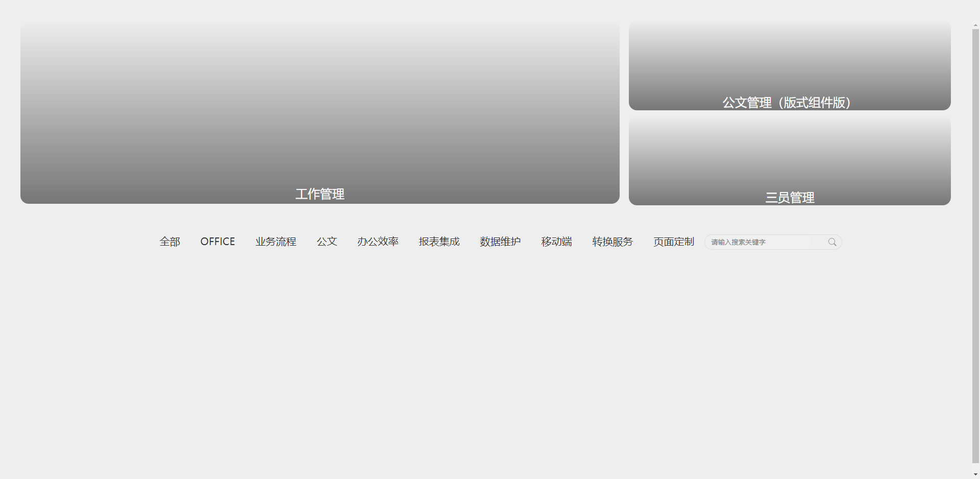Viewport: 980px width, 479px height.
Task: Switch to the OFFICE tab
Action: click(217, 242)
